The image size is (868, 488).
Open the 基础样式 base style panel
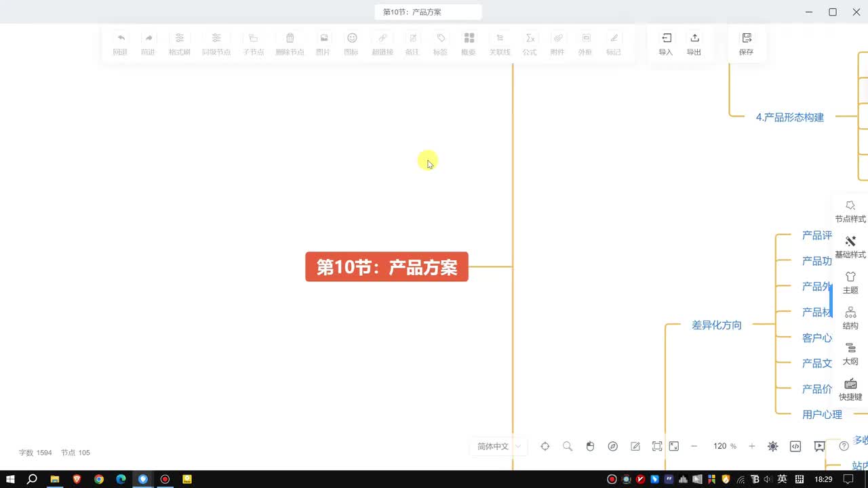pyautogui.click(x=850, y=247)
